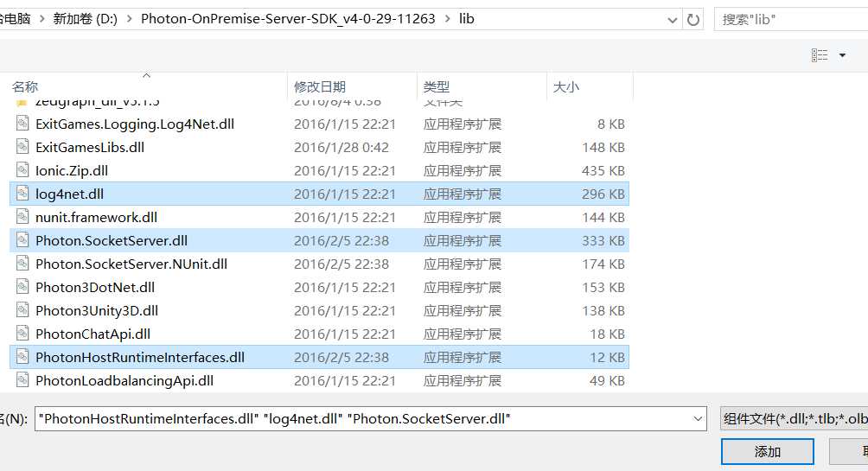Click the Ionic.Zip.dll file icon
Screen dimensions: 868x471
22,169
